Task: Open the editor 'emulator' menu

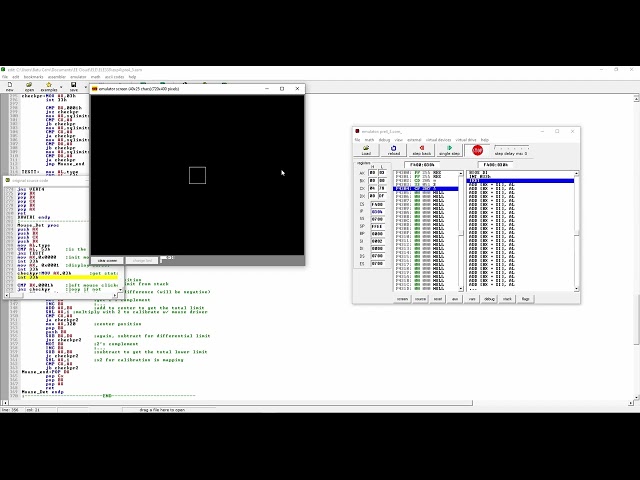Action: (x=78, y=77)
